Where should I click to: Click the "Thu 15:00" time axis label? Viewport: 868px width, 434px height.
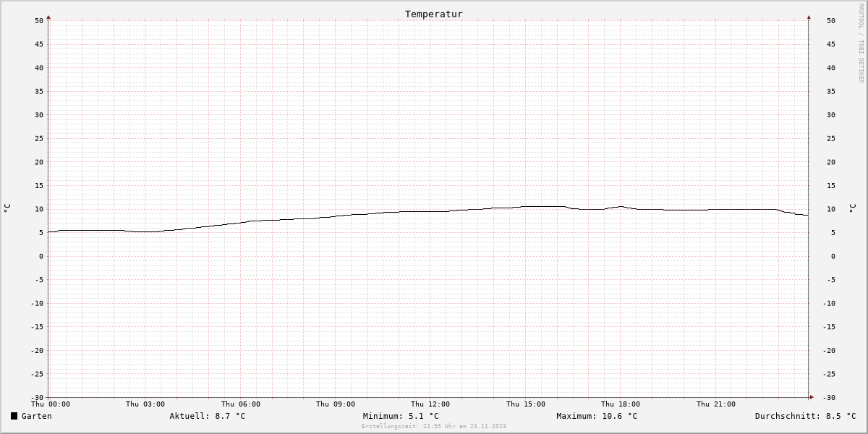(x=526, y=404)
